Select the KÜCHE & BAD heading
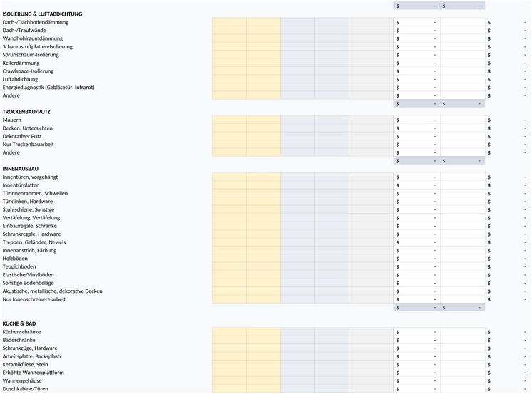The image size is (532, 394). point(19,323)
